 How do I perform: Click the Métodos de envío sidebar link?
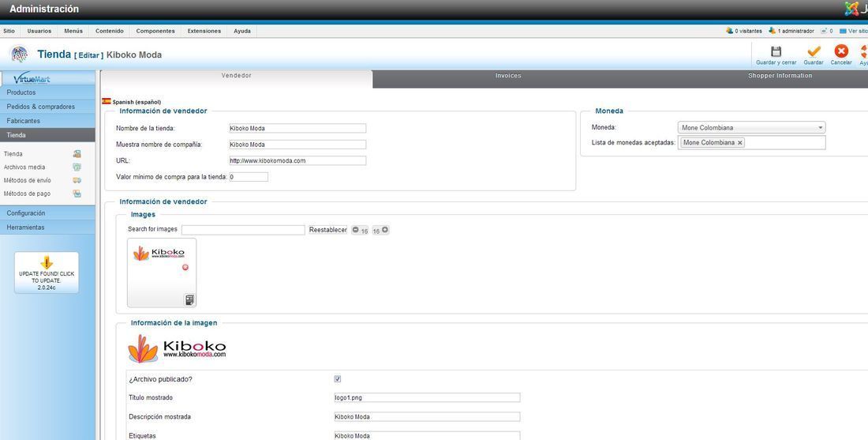(x=27, y=181)
